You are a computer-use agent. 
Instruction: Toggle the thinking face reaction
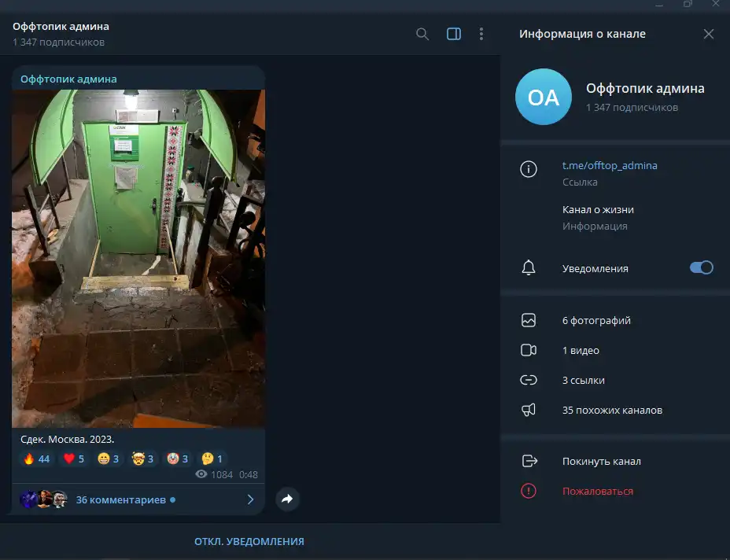(x=212, y=459)
